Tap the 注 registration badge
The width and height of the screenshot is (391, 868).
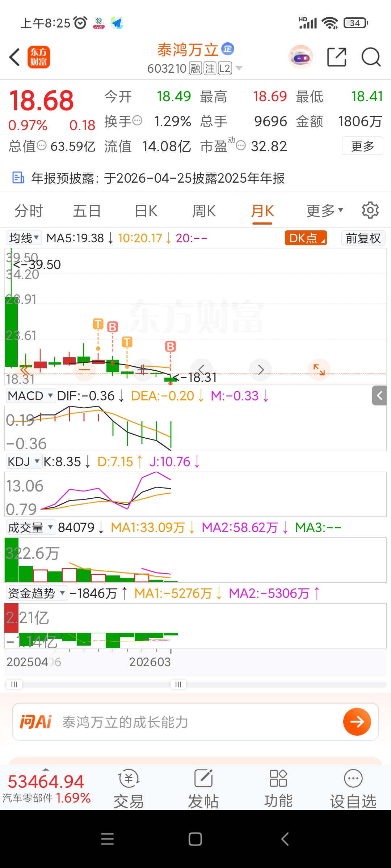(x=210, y=68)
